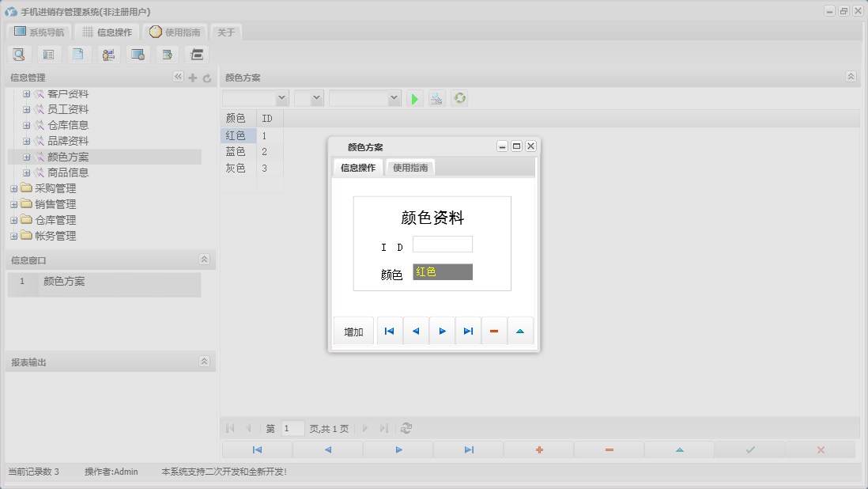Image resolution: width=868 pixels, height=489 pixels.
Task: Click the 增加 button in the dialog
Action: (353, 330)
